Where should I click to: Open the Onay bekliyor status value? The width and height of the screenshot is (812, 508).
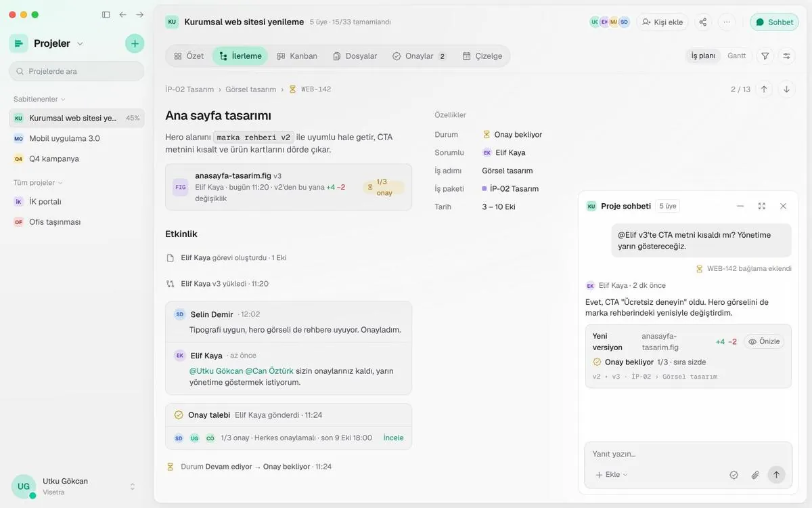512,135
